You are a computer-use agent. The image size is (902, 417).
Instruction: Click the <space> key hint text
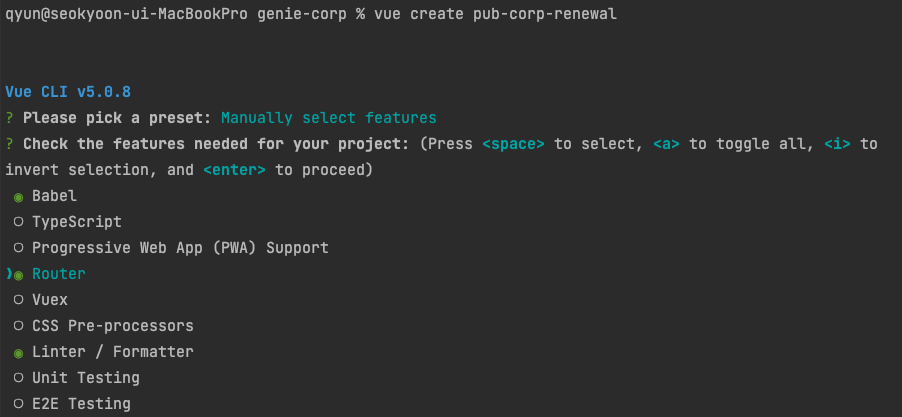[x=513, y=144]
